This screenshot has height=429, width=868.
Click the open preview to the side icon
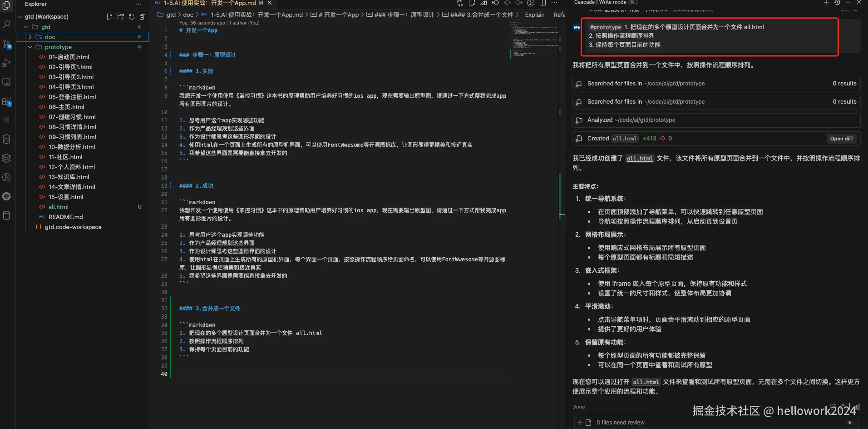click(x=472, y=3)
